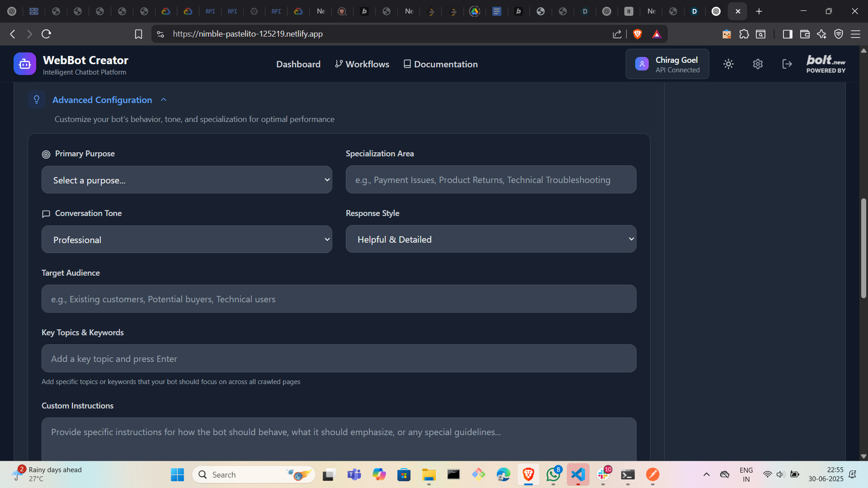
Task: Click Chirag Goel profile avatar icon
Action: tap(642, 64)
